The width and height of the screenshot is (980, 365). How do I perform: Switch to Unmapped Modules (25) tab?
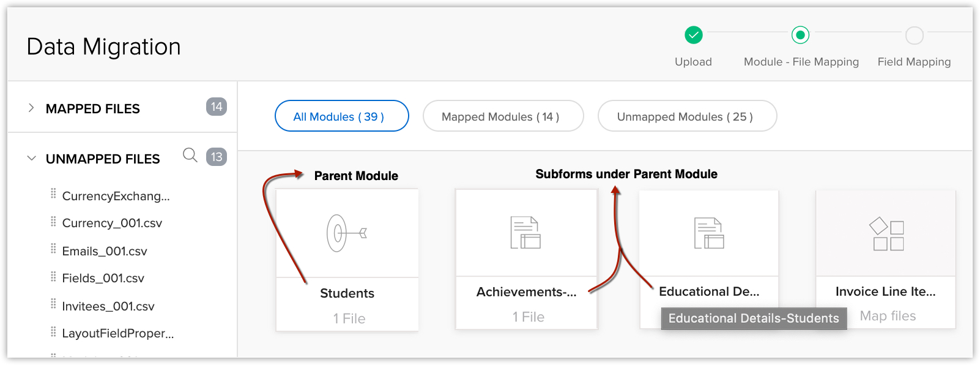pyautogui.click(x=687, y=116)
